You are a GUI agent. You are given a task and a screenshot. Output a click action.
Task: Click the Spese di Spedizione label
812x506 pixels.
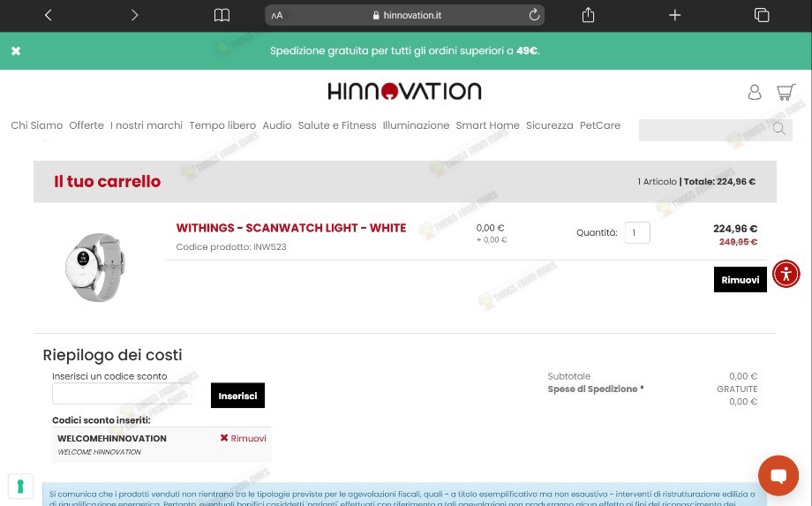pos(596,389)
